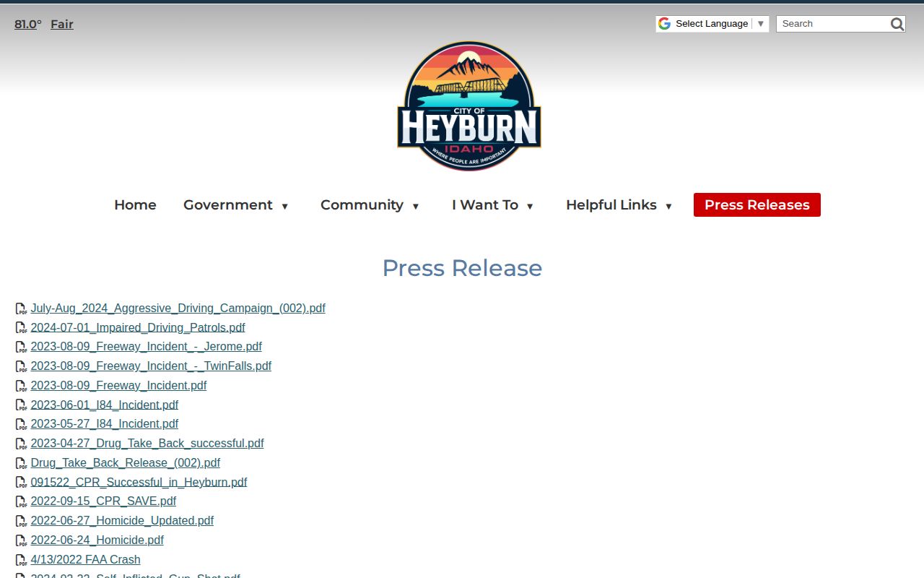Open 2024-07-01_Impaired_Driving_Patrols.pdf link
The height and width of the screenshot is (578, 924).
[x=138, y=328]
